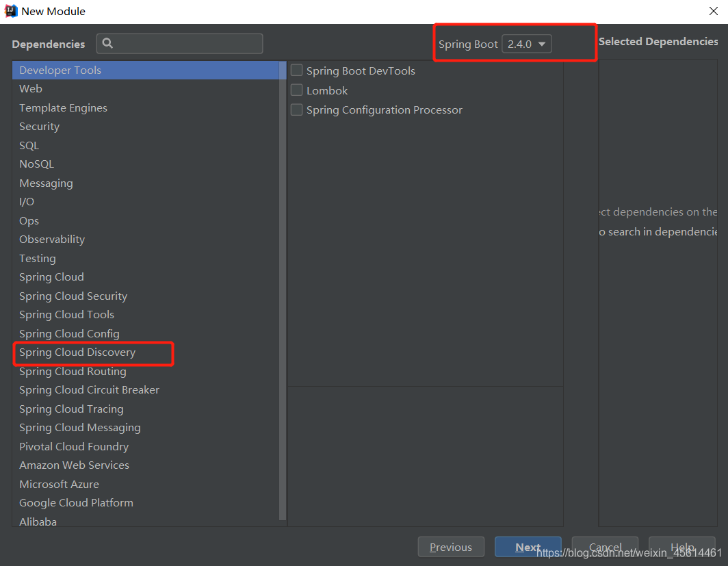Click the Spring Boot DevTools label

click(x=361, y=70)
